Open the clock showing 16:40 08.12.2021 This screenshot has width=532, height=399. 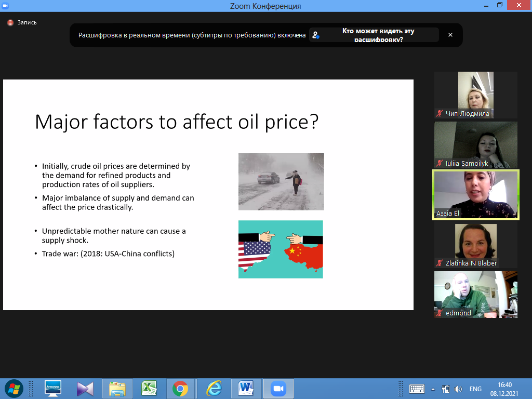pyautogui.click(x=504, y=389)
